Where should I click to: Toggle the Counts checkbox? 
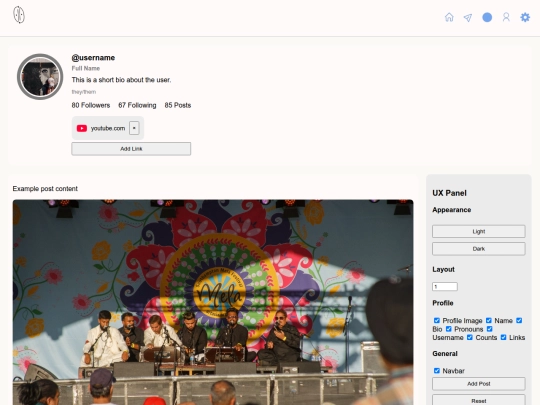point(470,337)
